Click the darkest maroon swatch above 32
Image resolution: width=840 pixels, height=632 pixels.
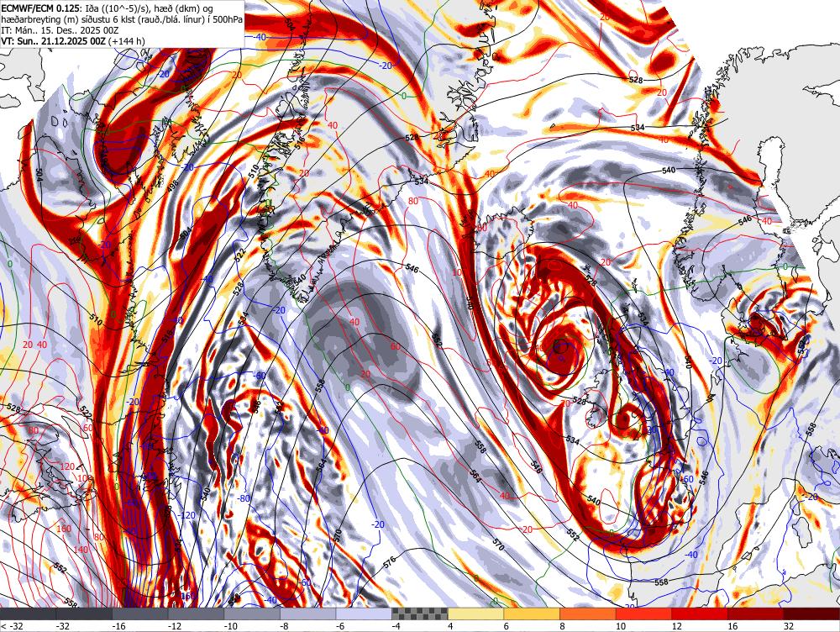pos(811,614)
